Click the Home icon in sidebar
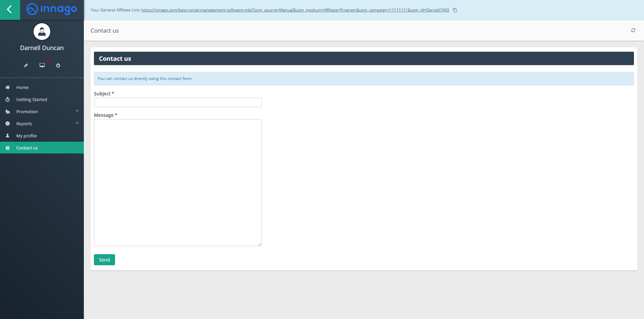Image resolution: width=644 pixels, height=319 pixels. (8, 87)
